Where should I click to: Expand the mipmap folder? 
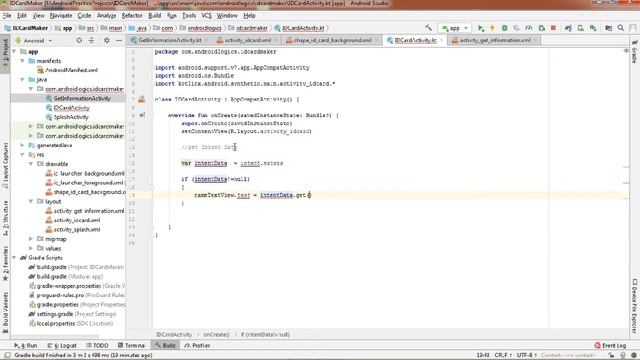(x=31, y=239)
